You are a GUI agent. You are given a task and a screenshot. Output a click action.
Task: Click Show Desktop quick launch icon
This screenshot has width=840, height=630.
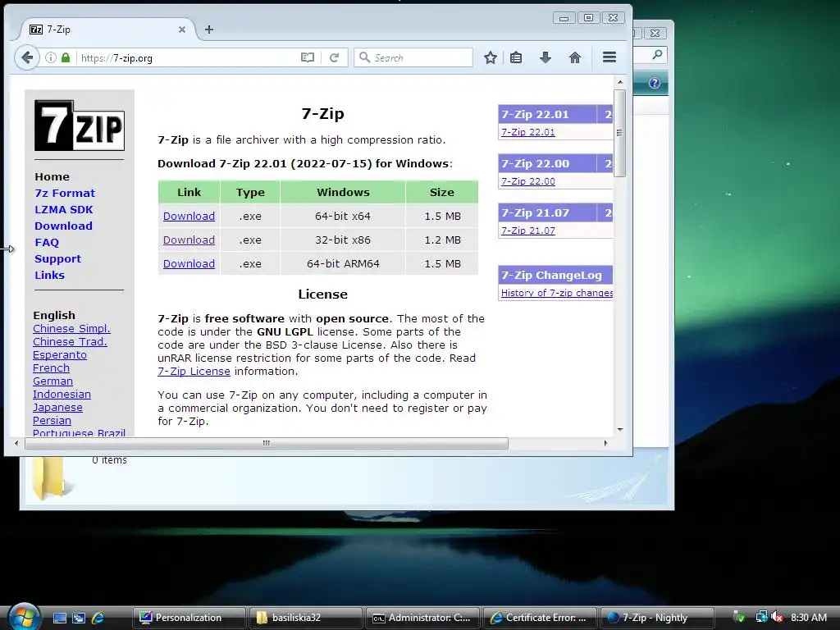click(59, 618)
